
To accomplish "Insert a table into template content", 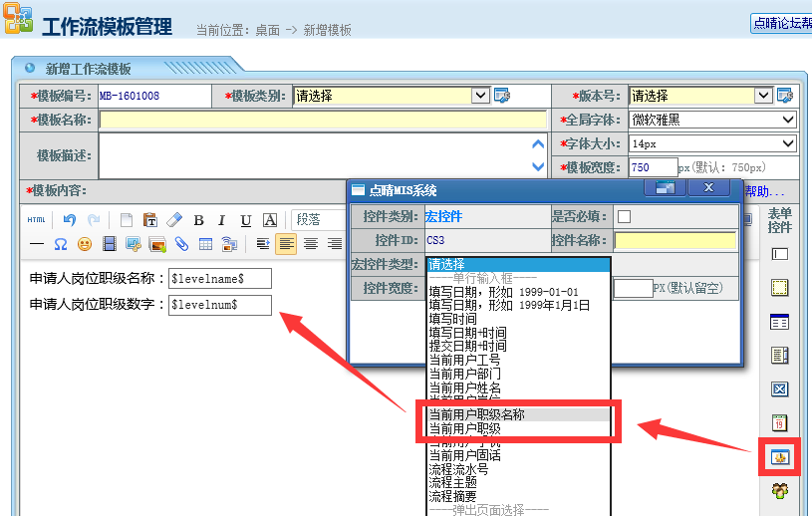I will (x=205, y=243).
